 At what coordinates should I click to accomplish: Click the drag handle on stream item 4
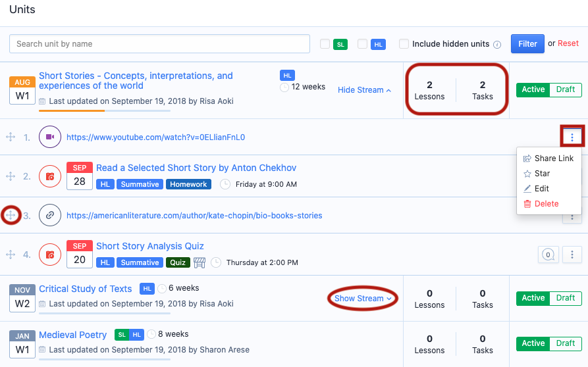point(11,255)
